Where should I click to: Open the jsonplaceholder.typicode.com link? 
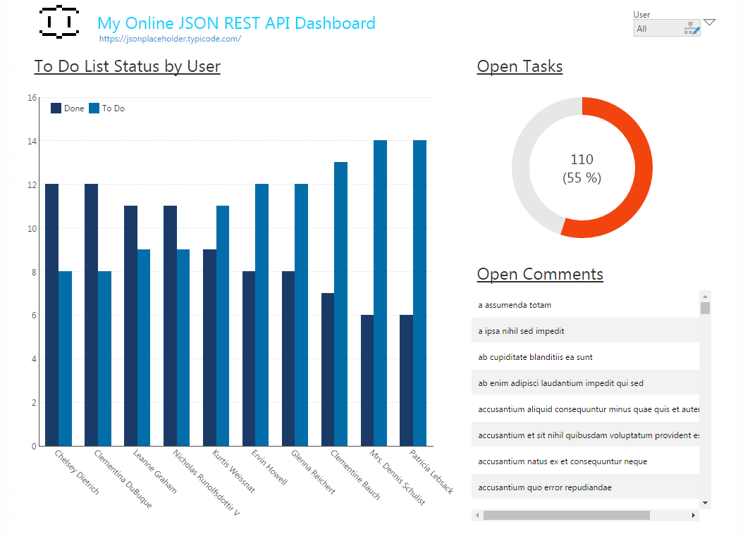click(x=170, y=39)
